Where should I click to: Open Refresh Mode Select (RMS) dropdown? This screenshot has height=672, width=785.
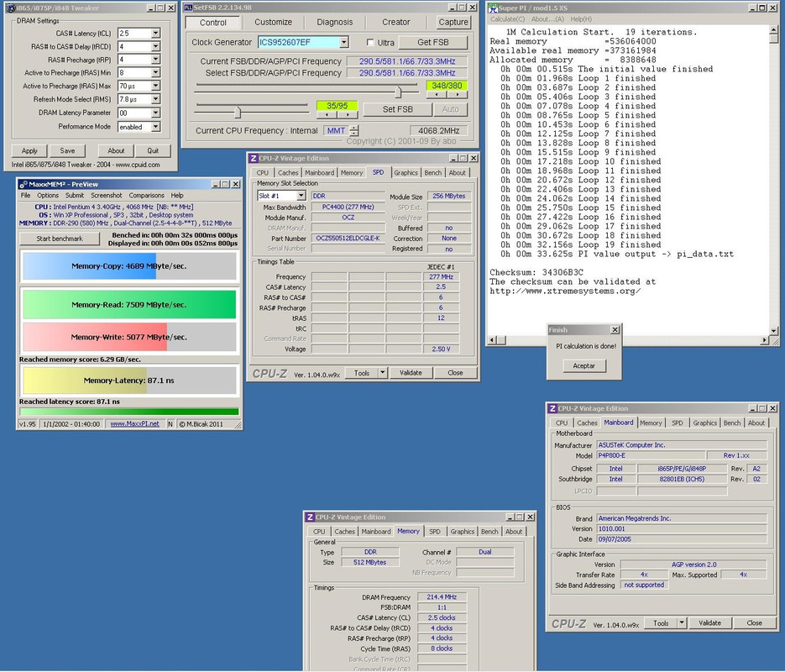pos(155,99)
